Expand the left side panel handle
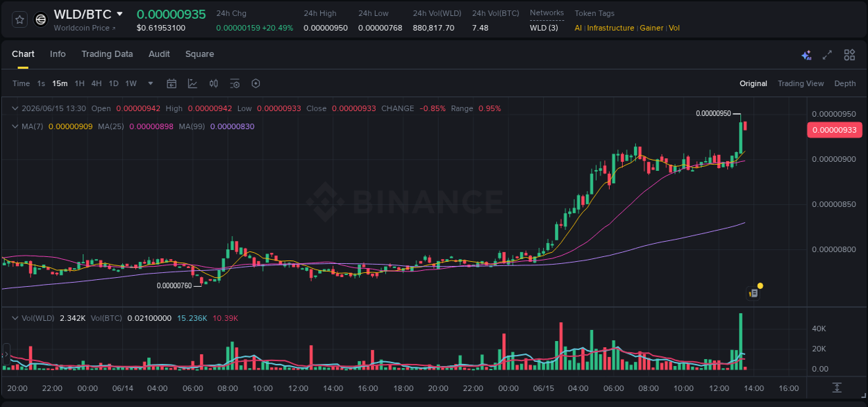 pyautogui.click(x=6, y=354)
